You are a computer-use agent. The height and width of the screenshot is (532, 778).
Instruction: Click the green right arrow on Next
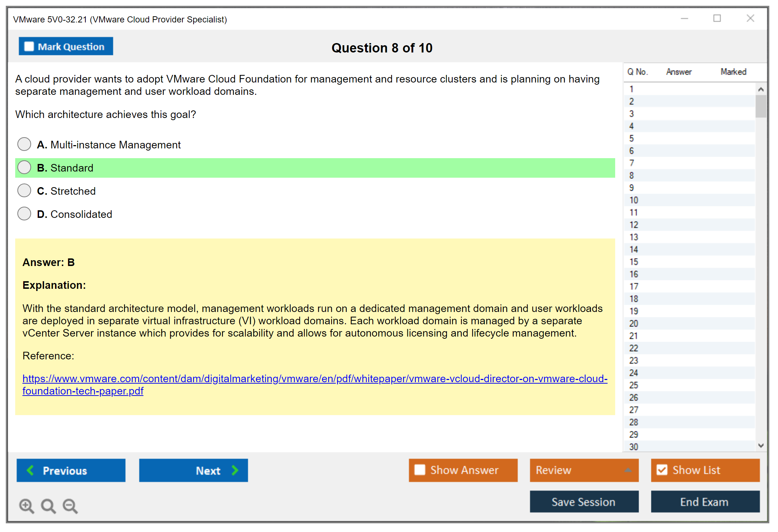click(x=235, y=470)
